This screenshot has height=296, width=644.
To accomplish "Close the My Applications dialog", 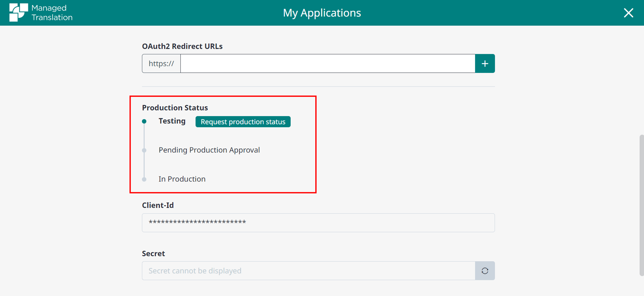I will 628,13.
